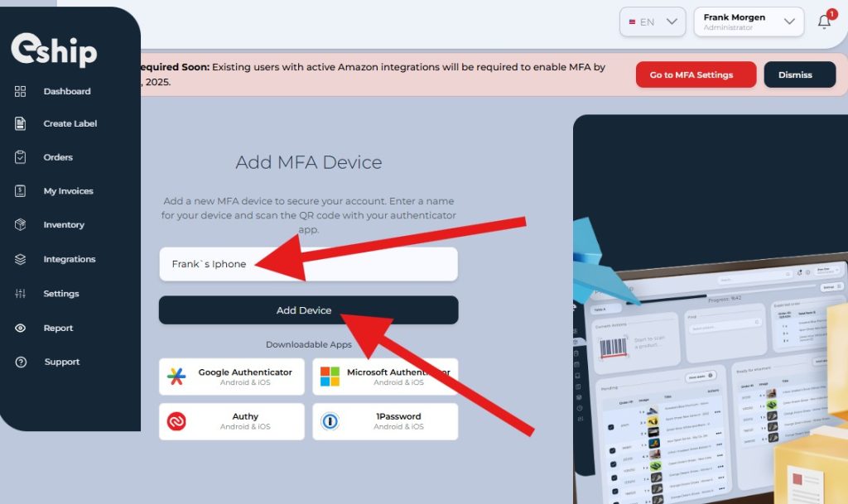Open the Orders section
This screenshot has width=848, height=504.
(x=58, y=157)
